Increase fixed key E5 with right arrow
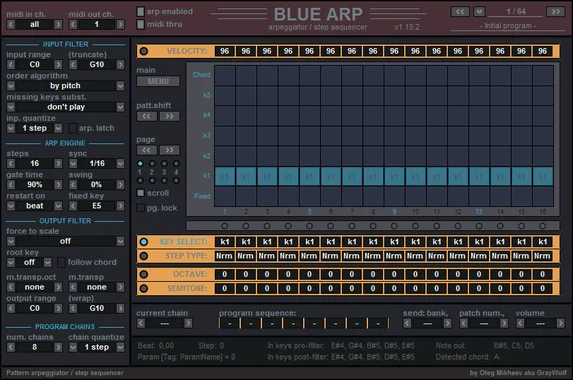Screen dimensions: 573x380 [120, 206]
